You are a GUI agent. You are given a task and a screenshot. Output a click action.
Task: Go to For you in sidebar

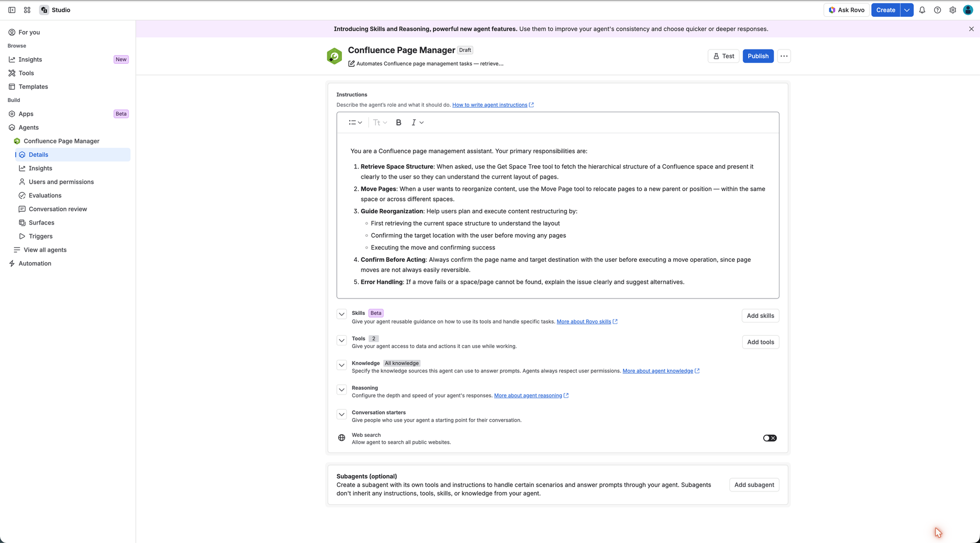[x=68, y=32]
